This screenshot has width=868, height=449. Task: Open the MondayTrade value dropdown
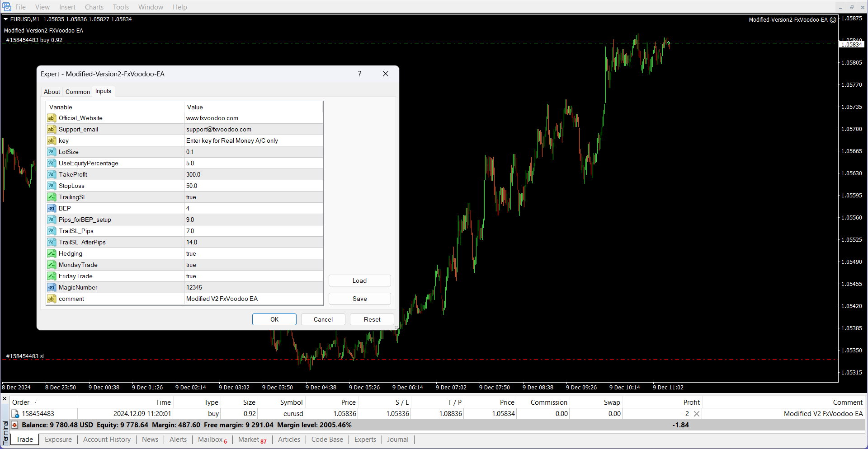253,265
